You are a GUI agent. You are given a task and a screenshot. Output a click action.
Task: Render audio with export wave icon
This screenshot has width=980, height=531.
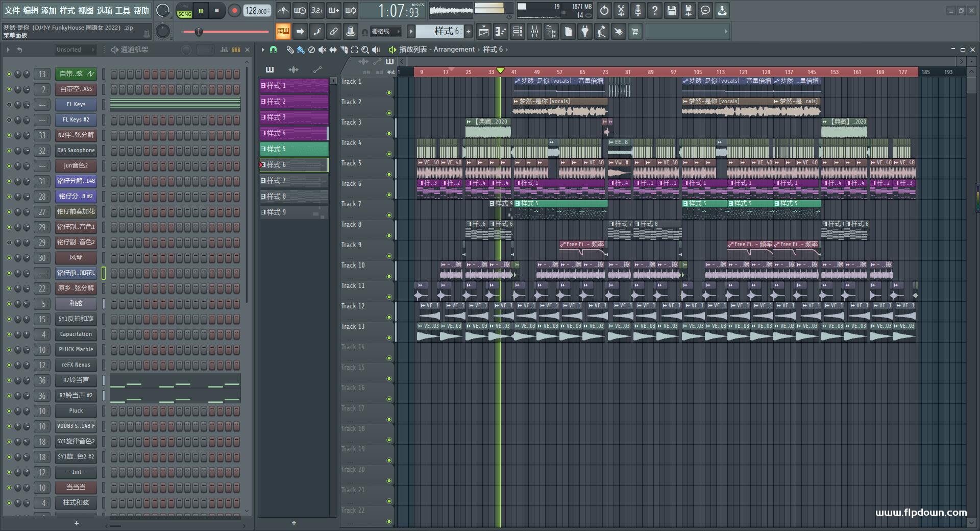coord(689,10)
